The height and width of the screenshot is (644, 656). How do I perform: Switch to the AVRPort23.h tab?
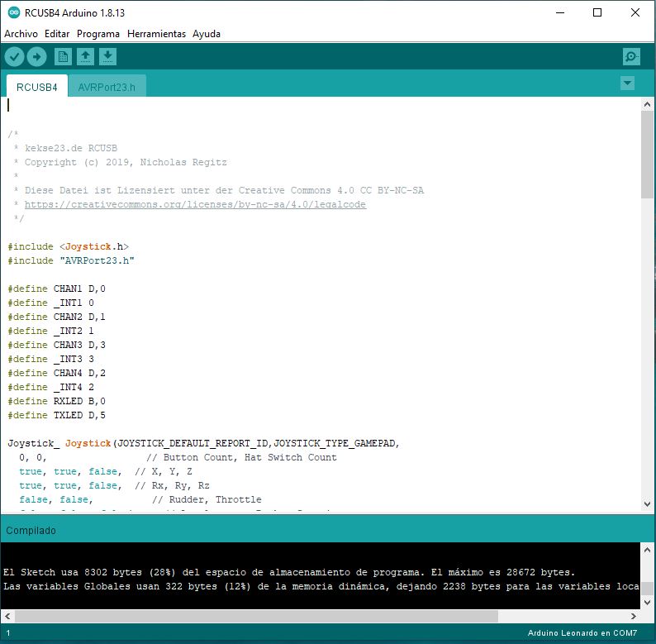pos(107,87)
